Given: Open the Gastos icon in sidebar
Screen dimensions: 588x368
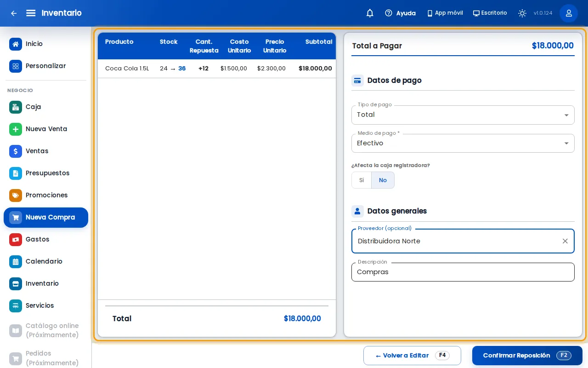Looking at the screenshot, I should tap(16, 240).
